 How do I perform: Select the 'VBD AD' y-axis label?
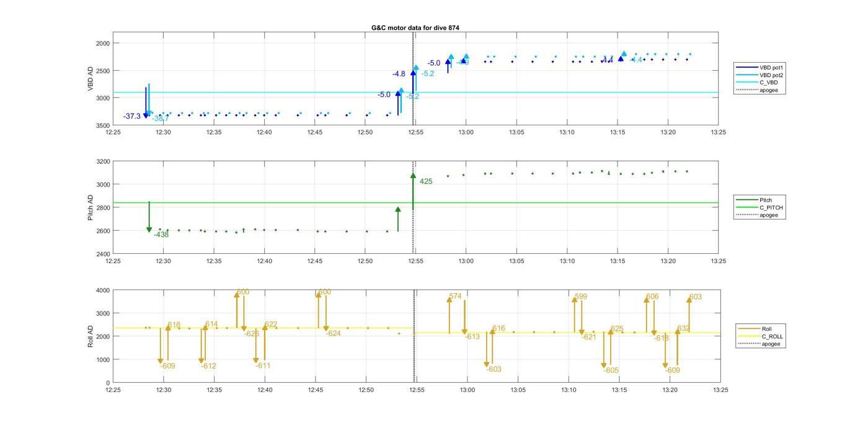click(x=91, y=79)
